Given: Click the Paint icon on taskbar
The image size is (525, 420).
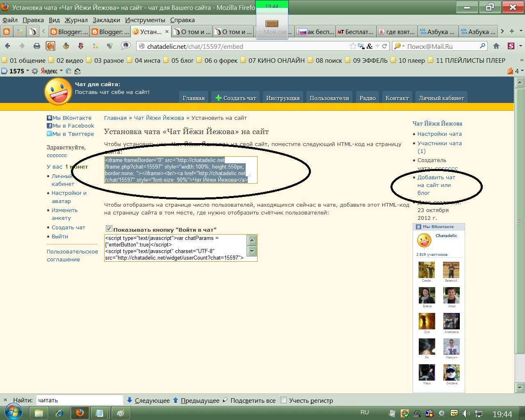Looking at the screenshot, I should [121, 413].
